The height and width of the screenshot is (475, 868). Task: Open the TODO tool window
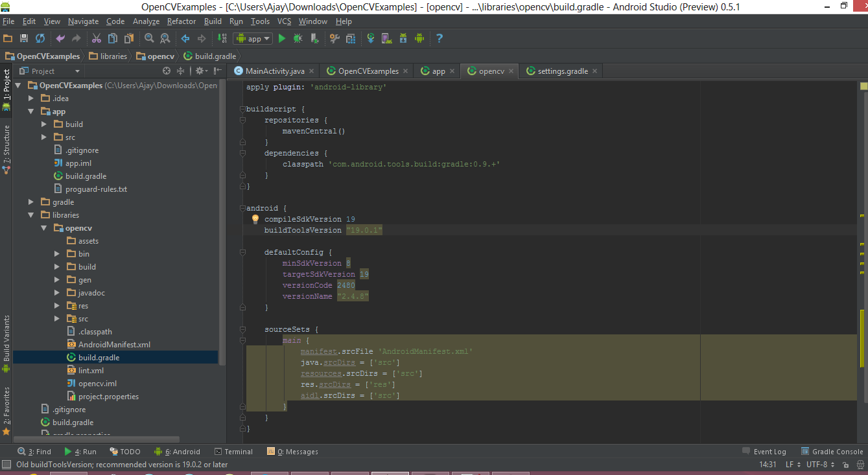pyautogui.click(x=125, y=452)
